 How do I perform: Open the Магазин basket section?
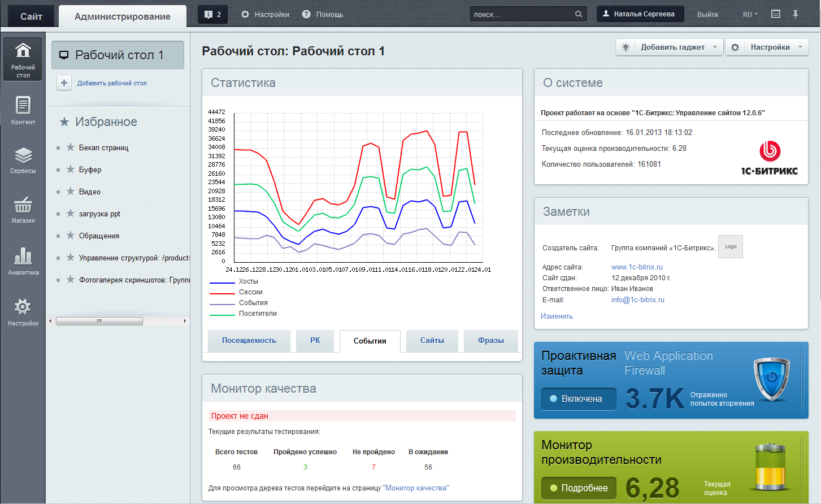(23, 210)
